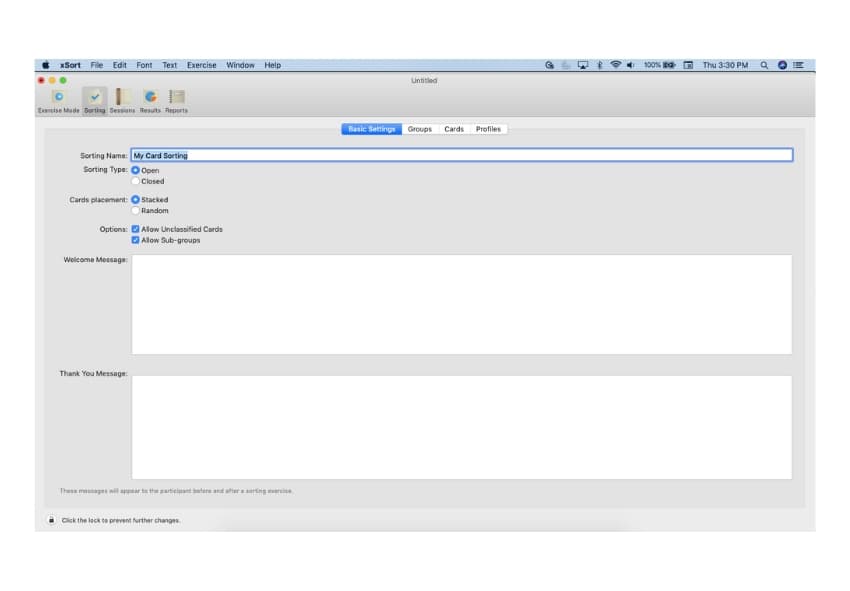
Task: Set Sorting Type to Closed
Action: pos(135,181)
